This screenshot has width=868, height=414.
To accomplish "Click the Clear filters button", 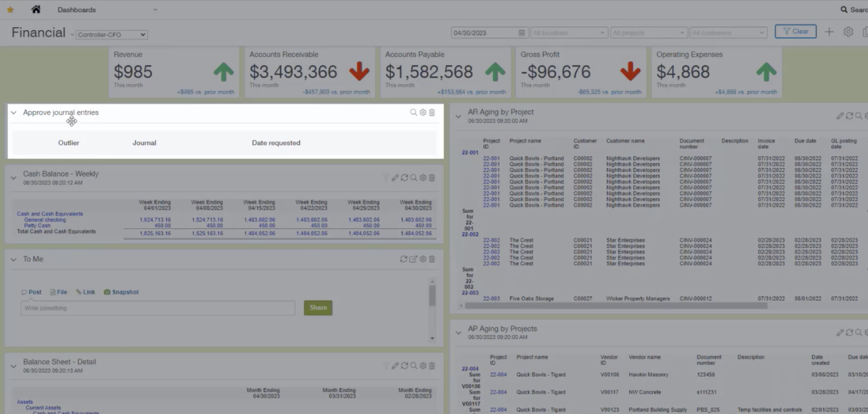I will [x=795, y=31].
